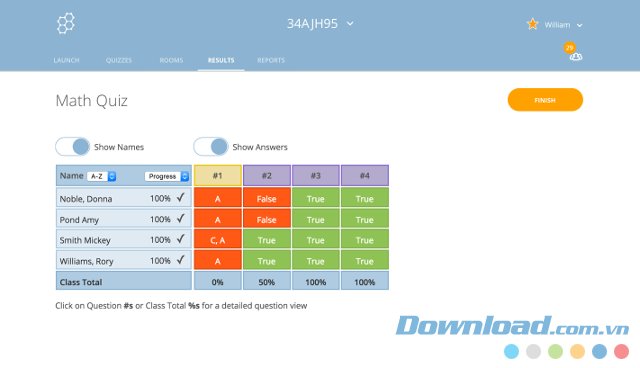Select the Williams, Rory name cell
Viewport: 640px width, 368px height.
[124, 260]
